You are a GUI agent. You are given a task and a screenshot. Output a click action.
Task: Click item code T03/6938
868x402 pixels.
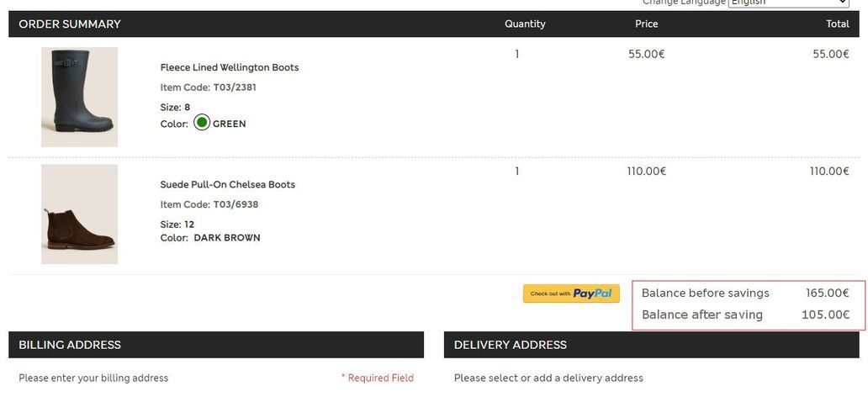pos(236,204)
